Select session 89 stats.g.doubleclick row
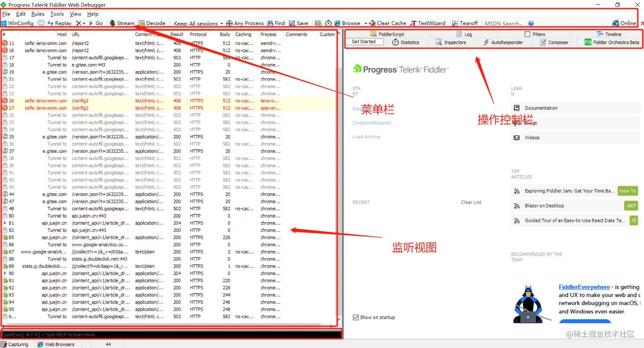The width and height of the screenshot is (644, 348). click(169, 266)
